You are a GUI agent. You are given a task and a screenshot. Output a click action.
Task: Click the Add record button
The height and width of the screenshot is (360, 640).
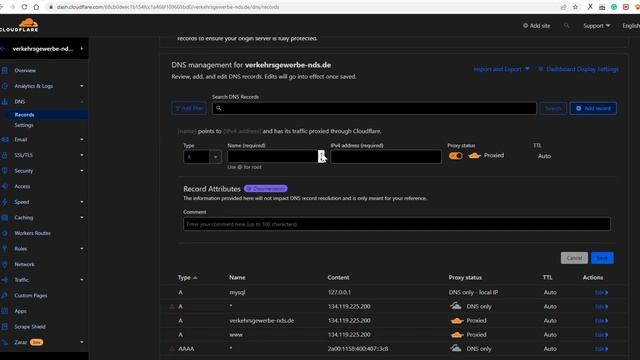pos(593,108)
